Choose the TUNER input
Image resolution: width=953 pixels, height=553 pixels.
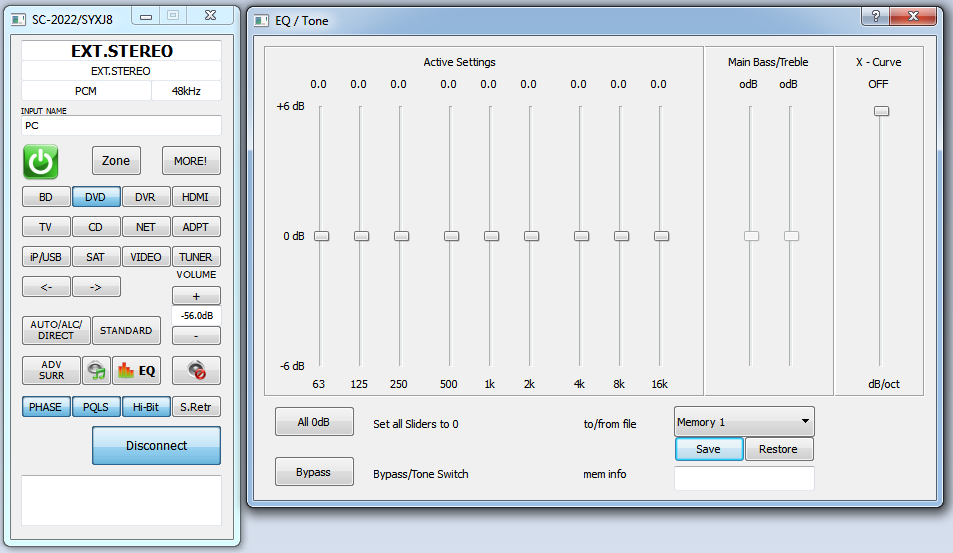click(x=196, y=257)
